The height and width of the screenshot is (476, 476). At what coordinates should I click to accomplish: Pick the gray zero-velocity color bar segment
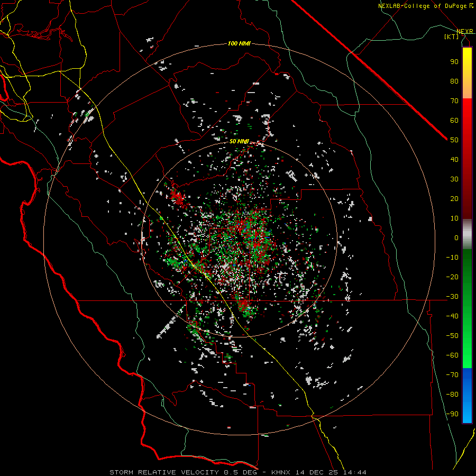pos(467,234)
